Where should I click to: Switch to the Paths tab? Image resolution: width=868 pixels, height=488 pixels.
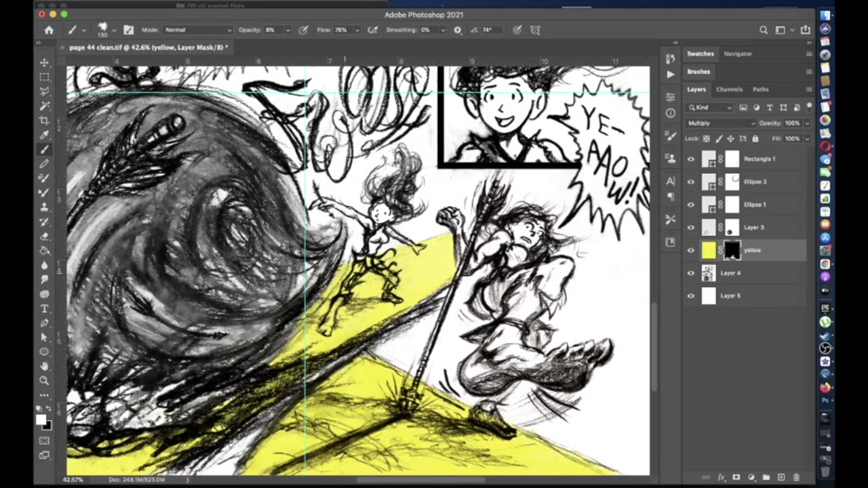(x=761, y=89)
